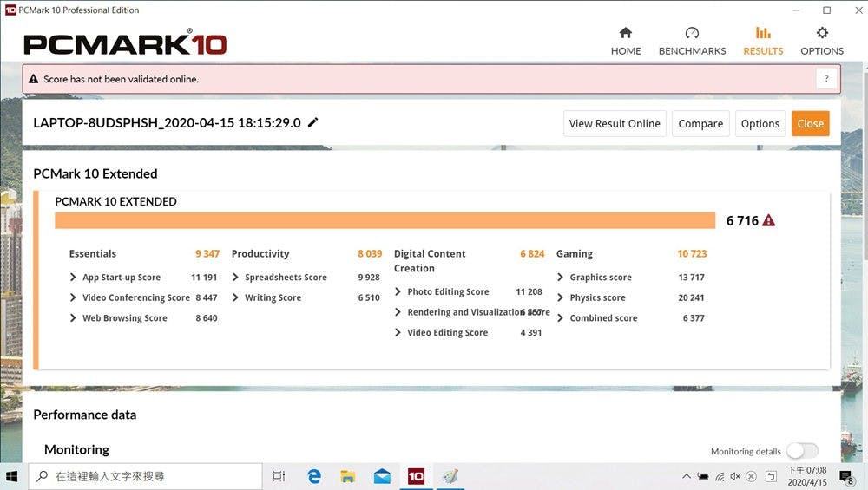Click the Performance data heading
This screenshot has height=490, width=868.
click(85, 415)
